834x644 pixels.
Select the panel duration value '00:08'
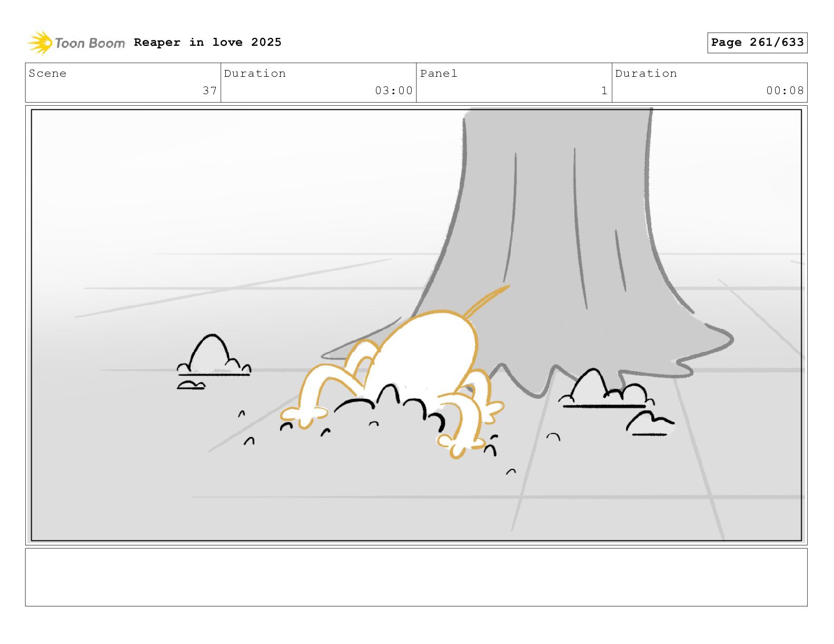point(785,90)
